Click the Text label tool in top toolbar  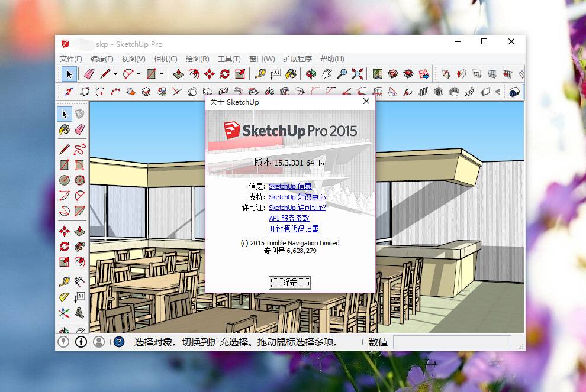coord(275,74)
